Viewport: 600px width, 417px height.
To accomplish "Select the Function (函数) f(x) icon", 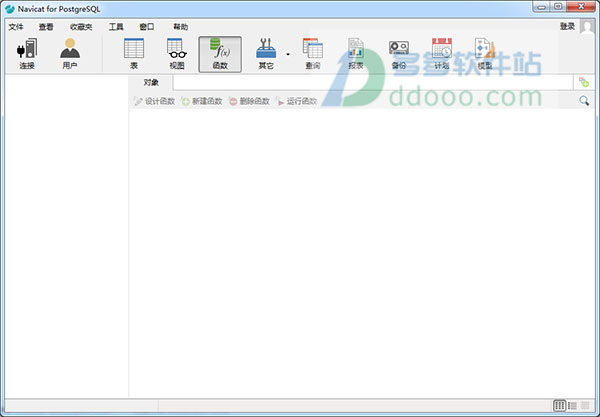I will [220, 54].
